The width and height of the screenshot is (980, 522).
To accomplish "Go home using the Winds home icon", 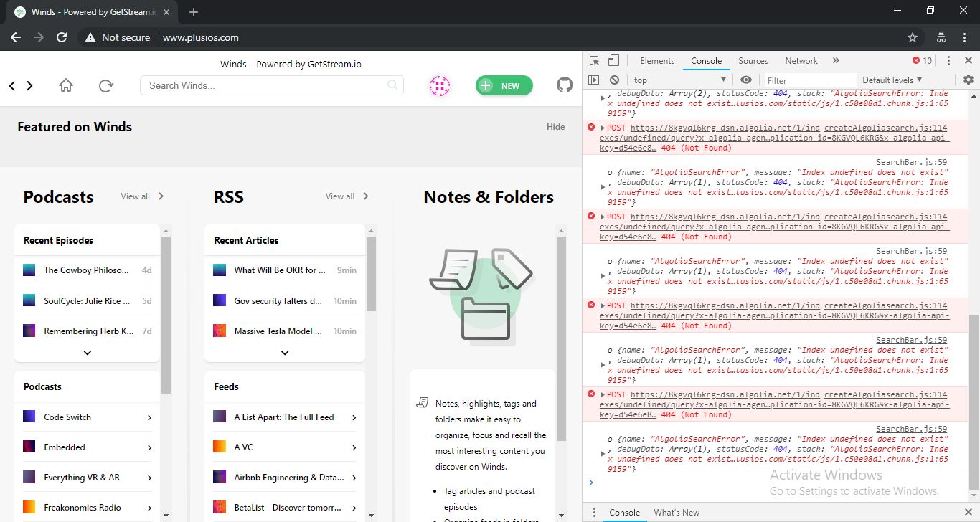I will [x=65, y=85].
